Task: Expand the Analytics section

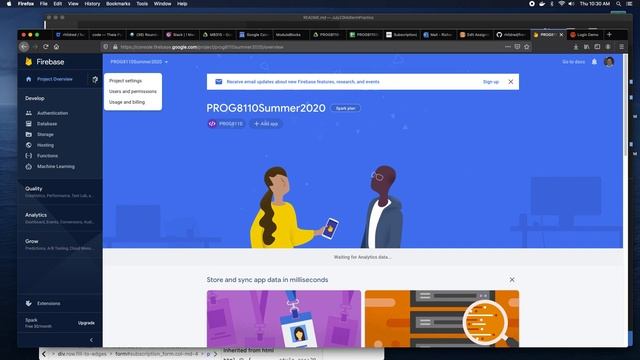Action: [60, 218]
